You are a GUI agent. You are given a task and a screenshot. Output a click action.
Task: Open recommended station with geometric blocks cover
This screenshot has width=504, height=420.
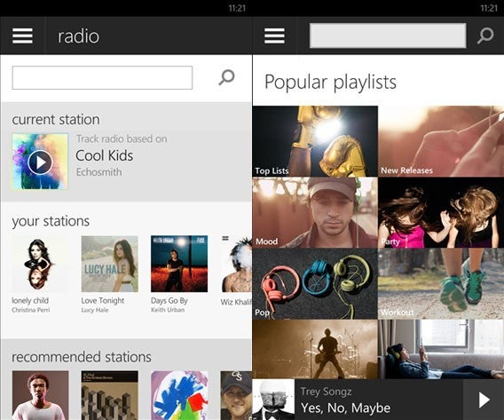click(x=110, y=395)
